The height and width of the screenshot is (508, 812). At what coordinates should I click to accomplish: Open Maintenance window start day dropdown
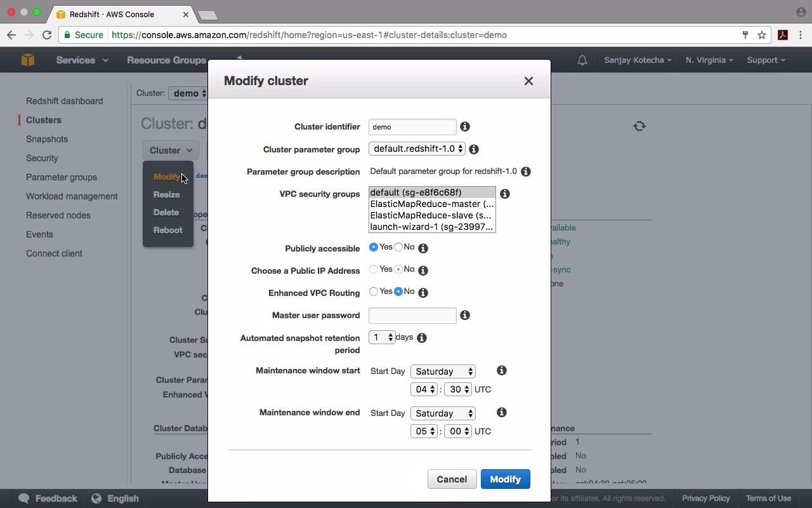pyautogui.click(x=443, y=371)
